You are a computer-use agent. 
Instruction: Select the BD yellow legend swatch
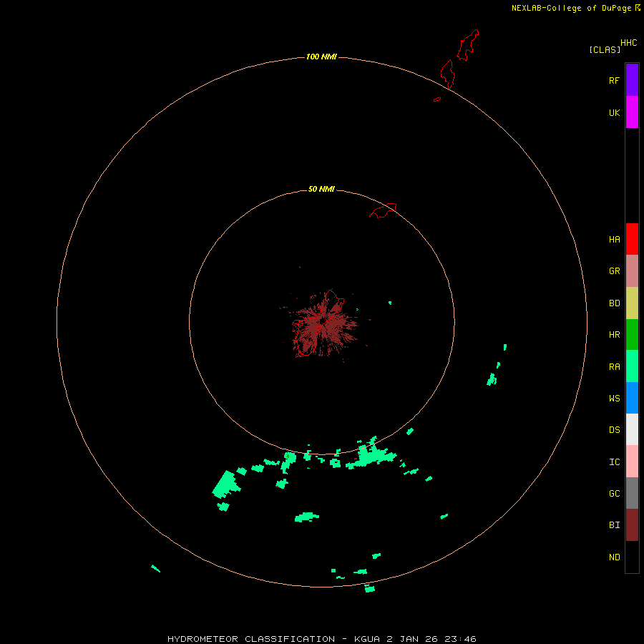click(632, 303)
